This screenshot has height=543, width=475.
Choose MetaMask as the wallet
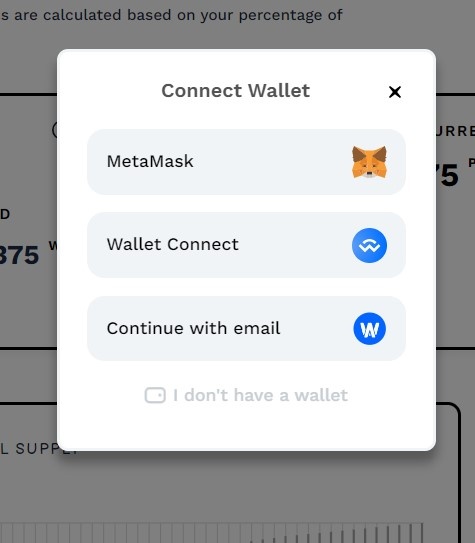tap(246, 162)
